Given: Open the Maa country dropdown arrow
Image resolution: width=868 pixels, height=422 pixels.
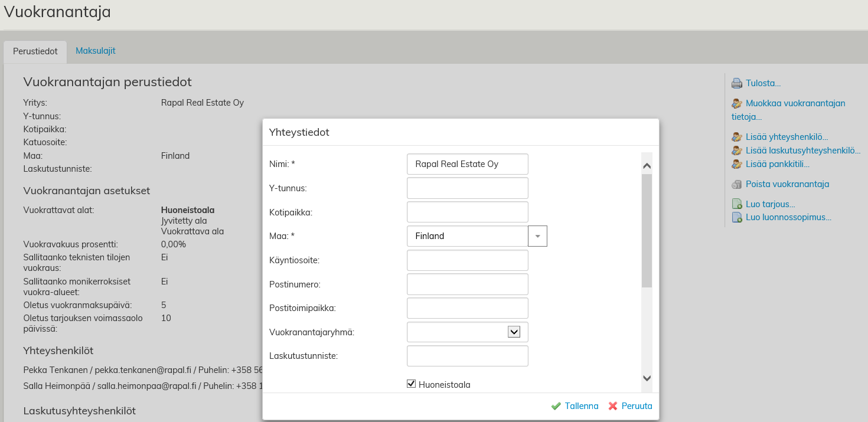Looking at the screenshot, I should [537, 236].
